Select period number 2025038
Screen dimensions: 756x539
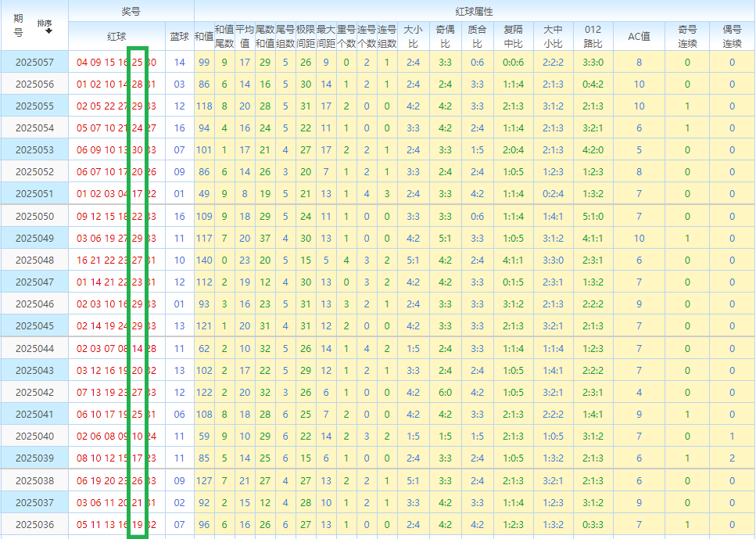[x=34, y=480]
